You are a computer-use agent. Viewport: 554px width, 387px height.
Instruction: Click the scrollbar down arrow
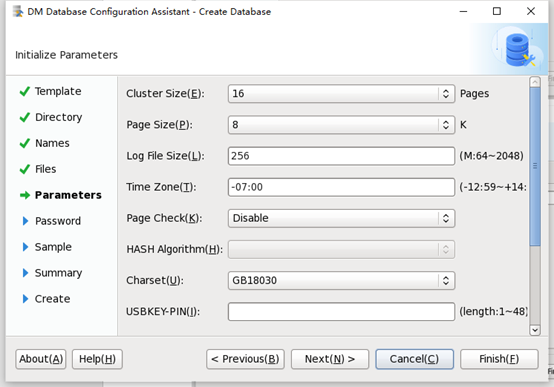coord(535,330)
